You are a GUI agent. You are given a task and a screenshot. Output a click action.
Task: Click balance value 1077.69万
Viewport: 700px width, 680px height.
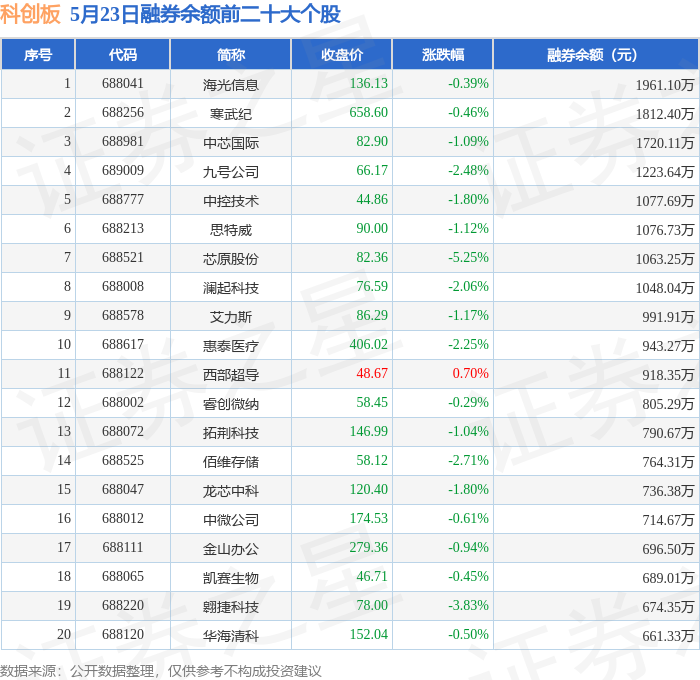[665, 200]
